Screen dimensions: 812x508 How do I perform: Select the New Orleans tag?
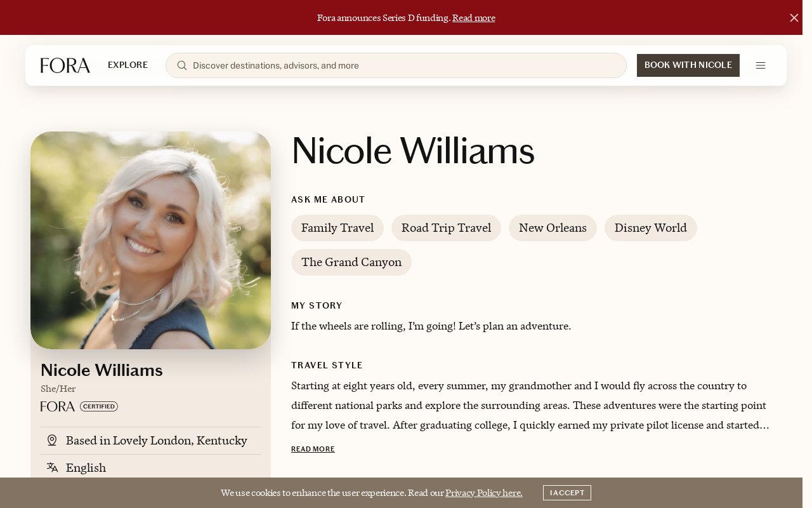pyautogui.click(x=553, y=228)
